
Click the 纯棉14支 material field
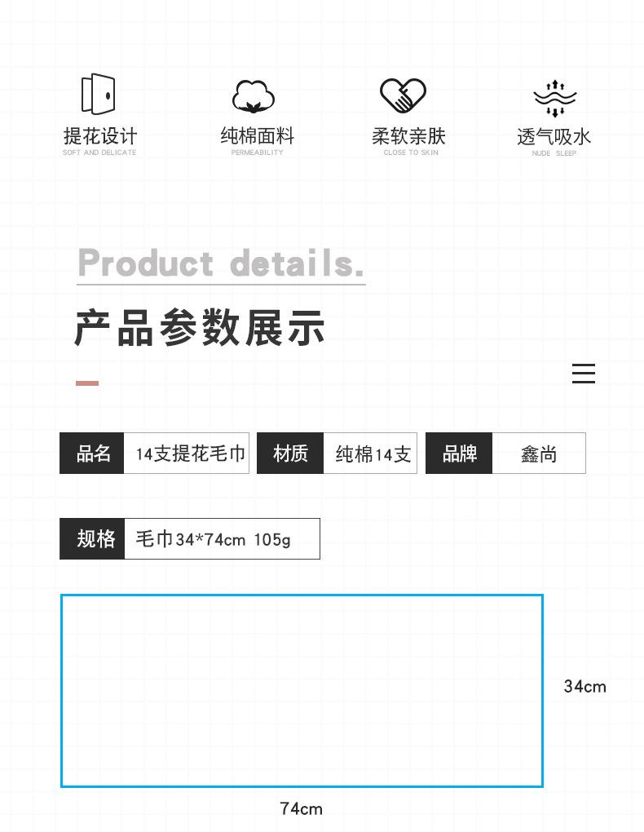tap(370, 454)
